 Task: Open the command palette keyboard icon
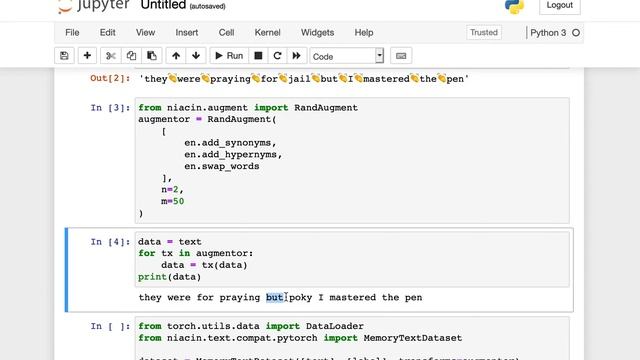click(401, 56)
